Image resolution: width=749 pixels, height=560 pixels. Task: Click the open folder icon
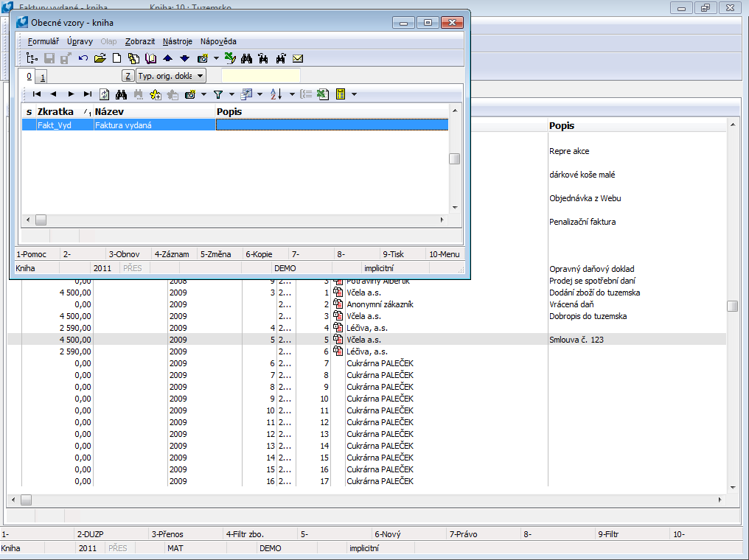[x=100, y=58]
